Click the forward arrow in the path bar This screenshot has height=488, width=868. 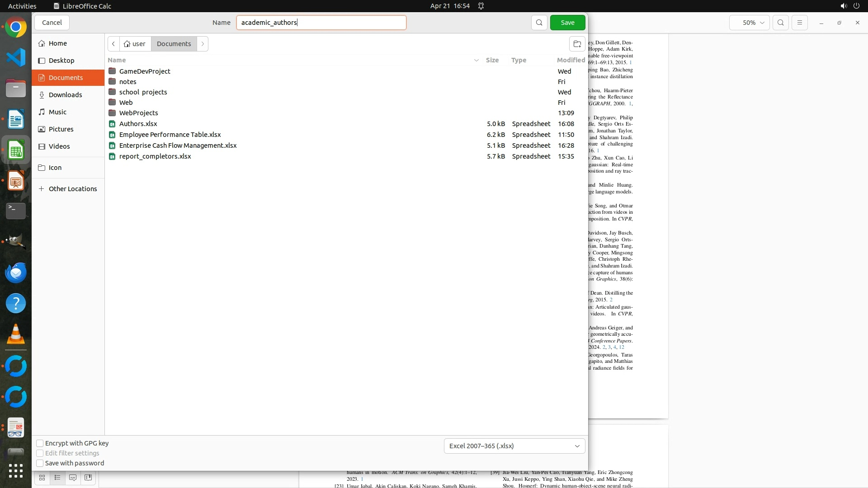point(203,44)
